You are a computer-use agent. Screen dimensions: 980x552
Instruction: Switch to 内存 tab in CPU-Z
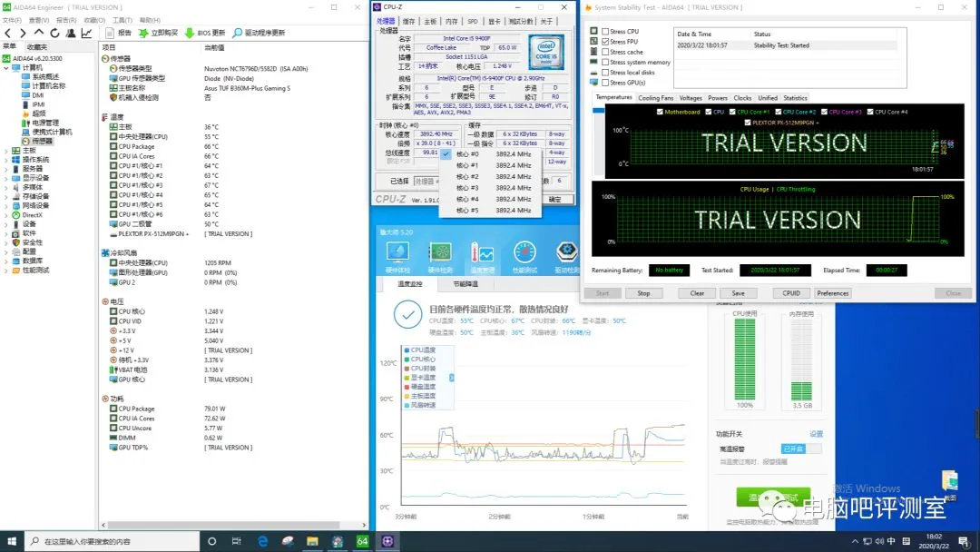coord(452,21)
